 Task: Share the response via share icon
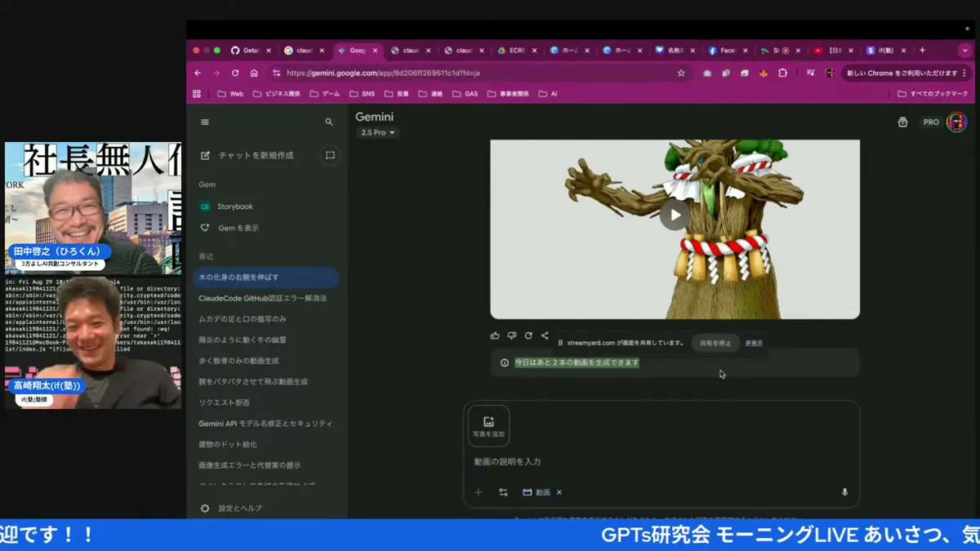pos(545,335)
